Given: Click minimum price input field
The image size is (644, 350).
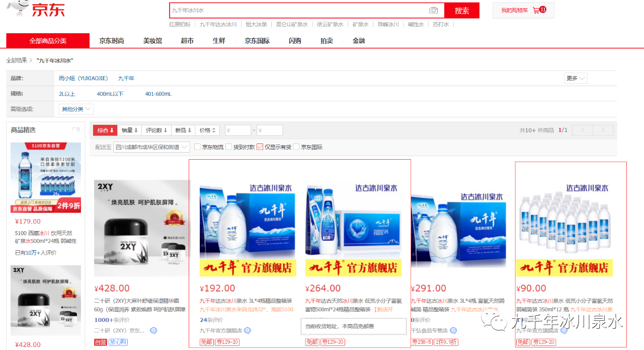Looking at the screenshot, I should [237, 130].
